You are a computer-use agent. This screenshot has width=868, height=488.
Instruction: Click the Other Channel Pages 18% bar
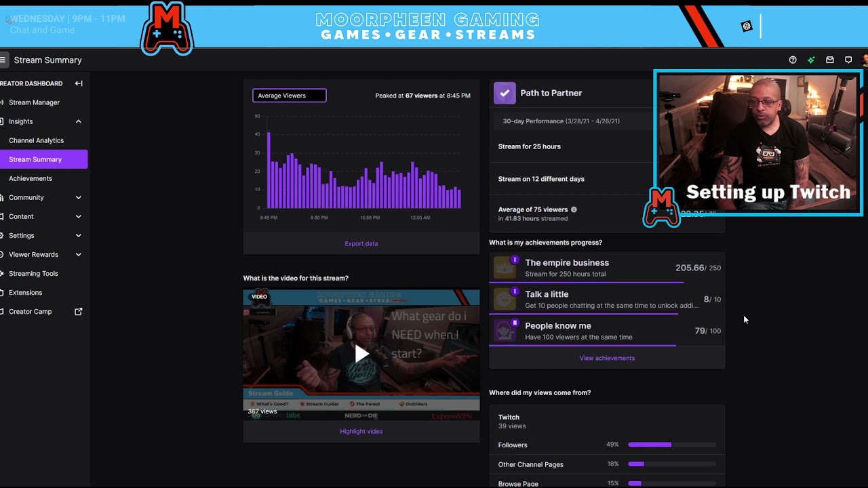point(671,464)
